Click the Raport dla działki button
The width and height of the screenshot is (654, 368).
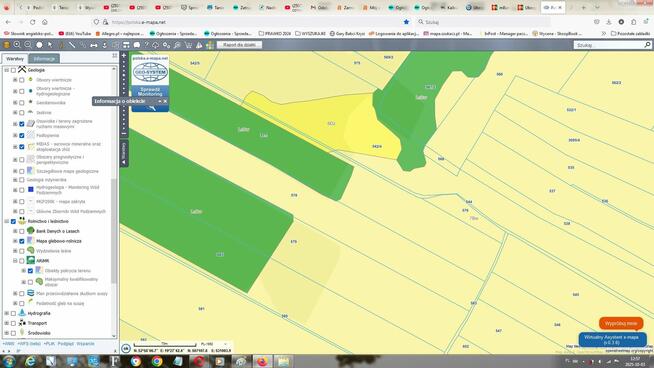click(x=239, y=45)
